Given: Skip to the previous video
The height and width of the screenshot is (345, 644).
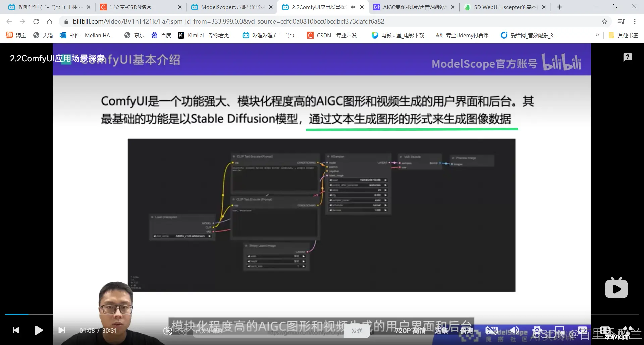Looking at the screenshot, I should click(16, 330).
